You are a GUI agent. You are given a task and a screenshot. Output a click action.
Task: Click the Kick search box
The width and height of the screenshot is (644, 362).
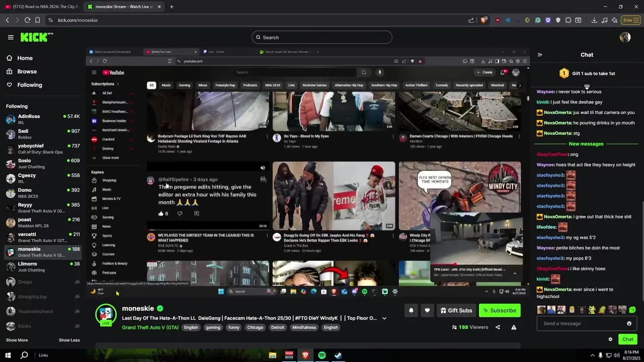[x=321, y=37]
